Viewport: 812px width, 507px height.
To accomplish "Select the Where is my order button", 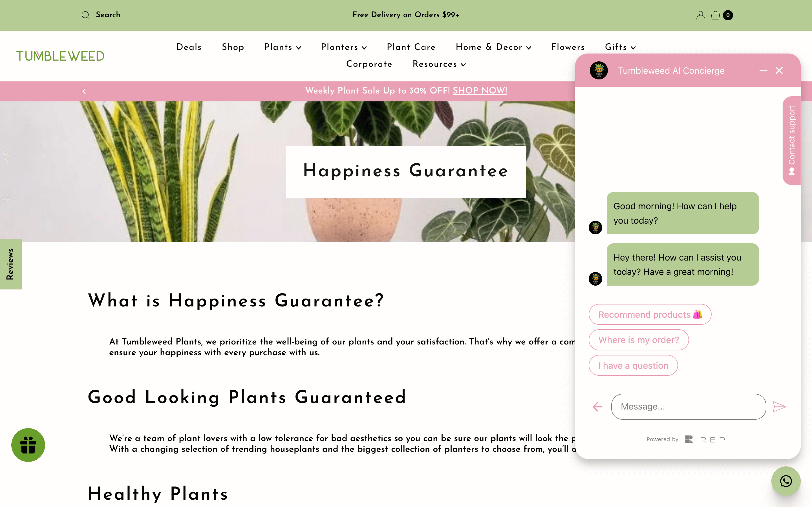I will click(638, 339).
